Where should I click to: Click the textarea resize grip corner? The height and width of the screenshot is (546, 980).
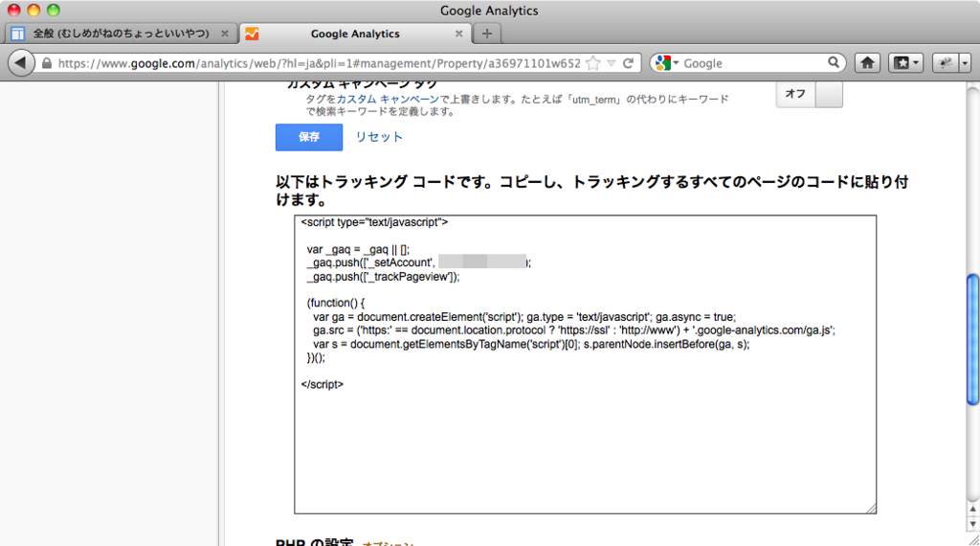[x=871, y=509]
